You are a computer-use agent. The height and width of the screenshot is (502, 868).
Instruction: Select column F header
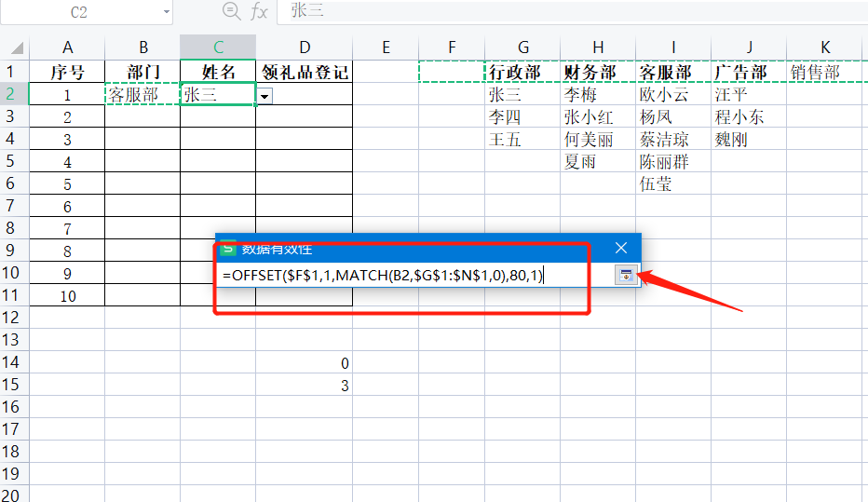pyautogui.click(x=452, y=47)
